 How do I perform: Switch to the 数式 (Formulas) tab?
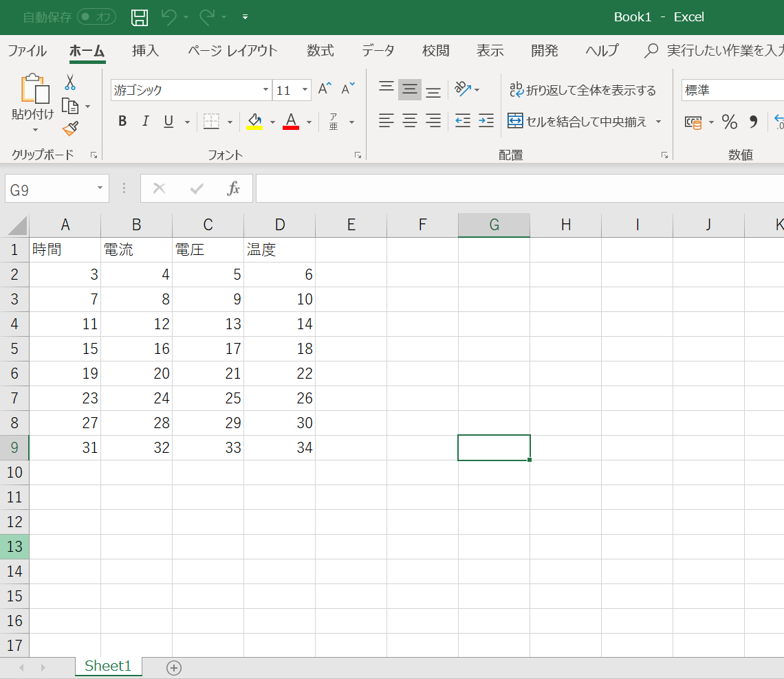tap(320, 50)
